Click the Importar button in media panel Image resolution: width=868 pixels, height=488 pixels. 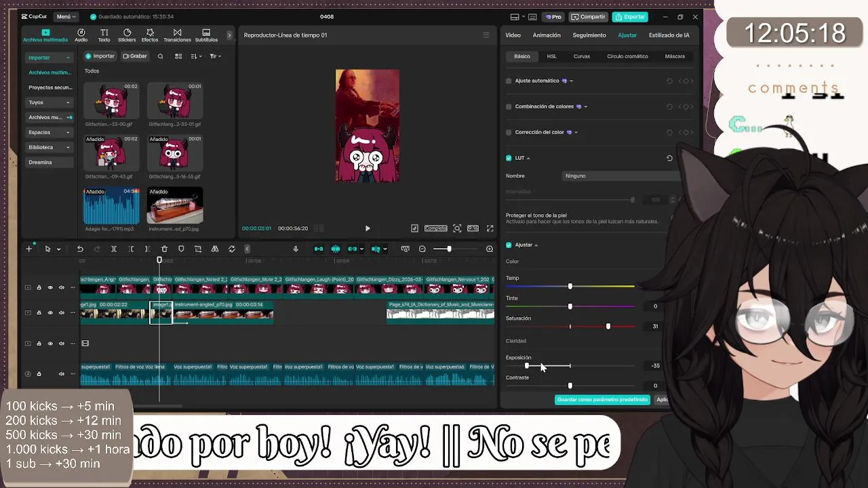point(100,56)
